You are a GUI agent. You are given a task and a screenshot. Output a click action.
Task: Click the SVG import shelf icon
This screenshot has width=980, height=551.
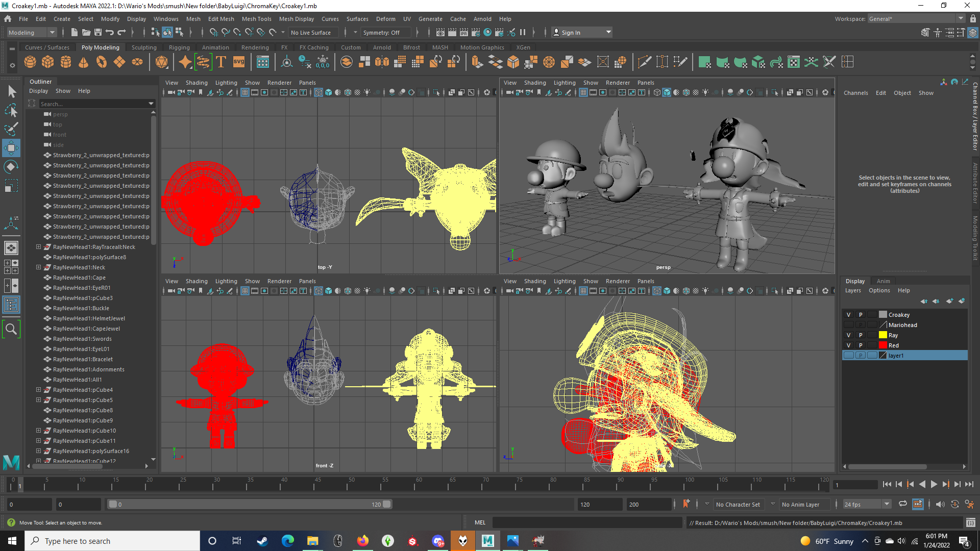tap(239, 62)
